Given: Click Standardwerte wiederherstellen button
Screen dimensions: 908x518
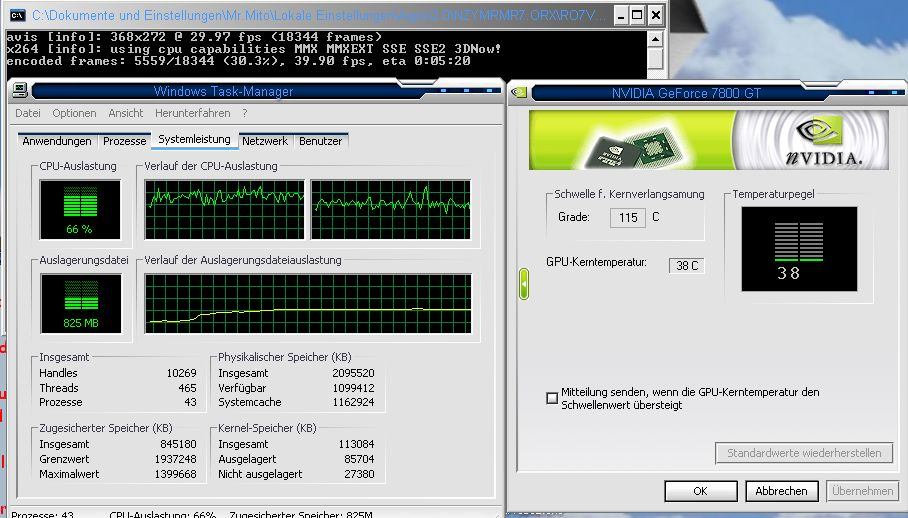Looking at the screenshot, I should point(804,453).
